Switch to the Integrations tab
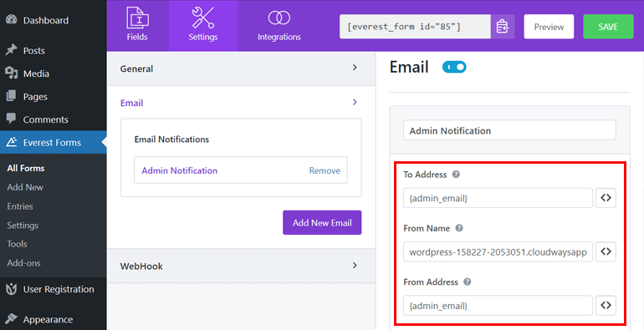This screenshot has height=330, width=644. coord(279,25)
